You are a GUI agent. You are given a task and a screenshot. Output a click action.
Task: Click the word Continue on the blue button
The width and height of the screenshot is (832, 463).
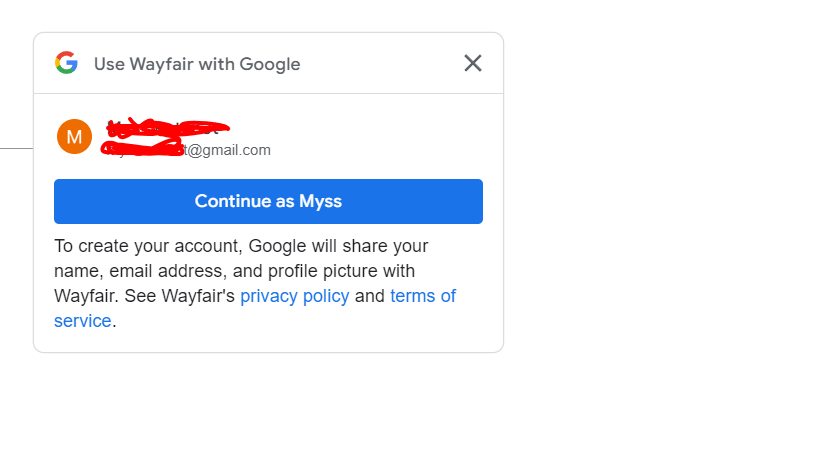coord(233,201)
